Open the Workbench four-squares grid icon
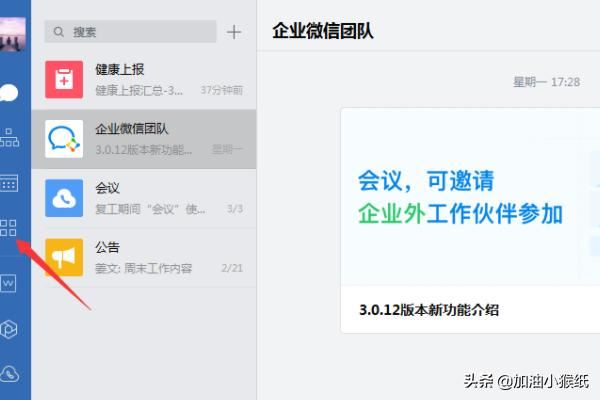 (8, 228)
